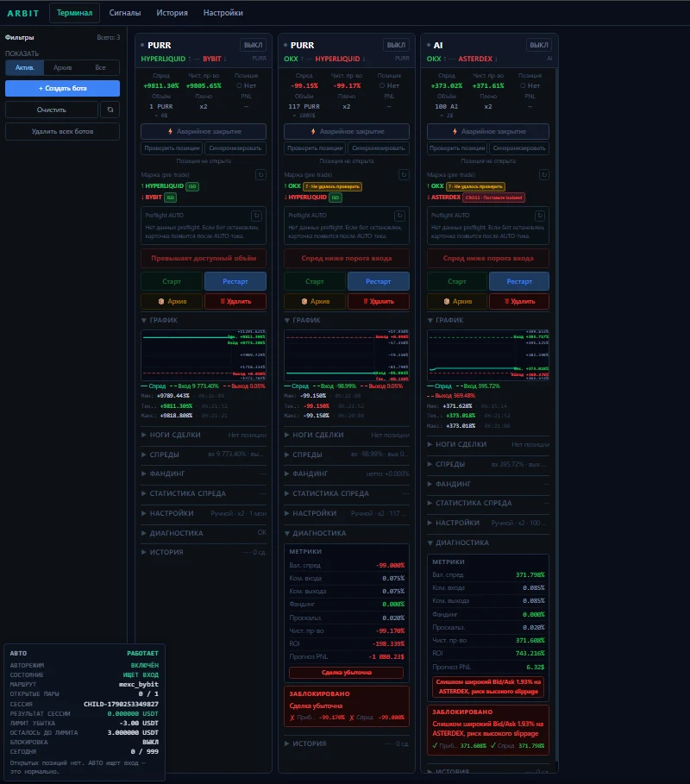Select the Терминал tab
Screen dimensions: 690x784
pos(74,13)
